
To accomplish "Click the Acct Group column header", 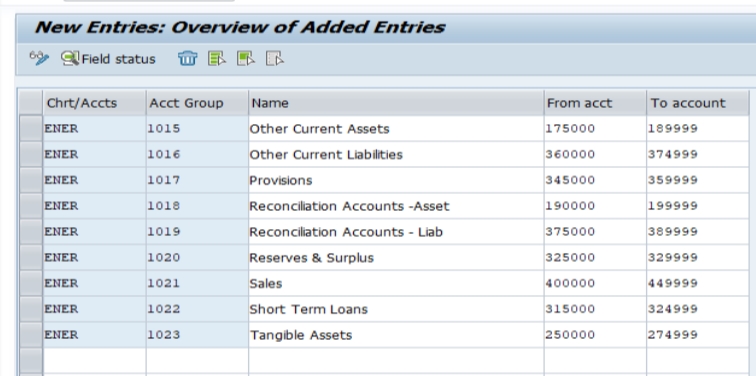I will [197, 103].
